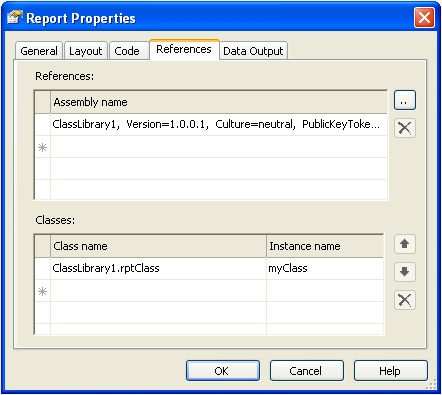442x395 pixels.
Task: Switch to the General tab
Action: tap(39, 51)
